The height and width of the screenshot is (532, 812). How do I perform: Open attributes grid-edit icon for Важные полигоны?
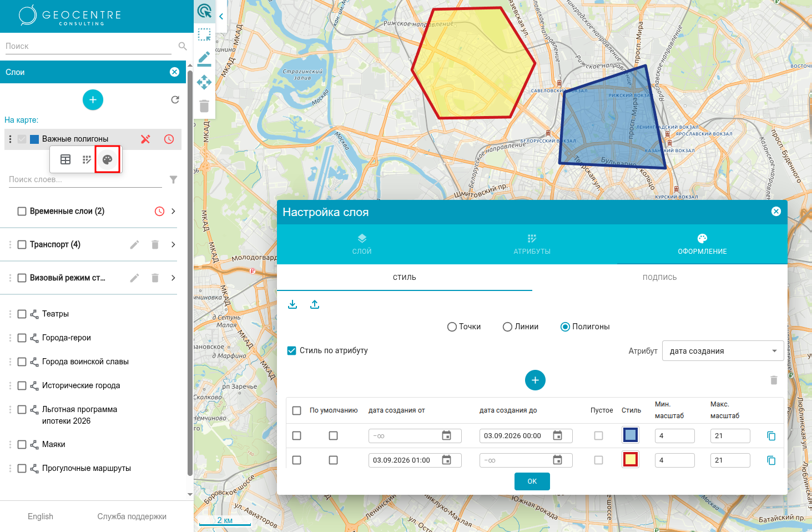pos(87,159)
